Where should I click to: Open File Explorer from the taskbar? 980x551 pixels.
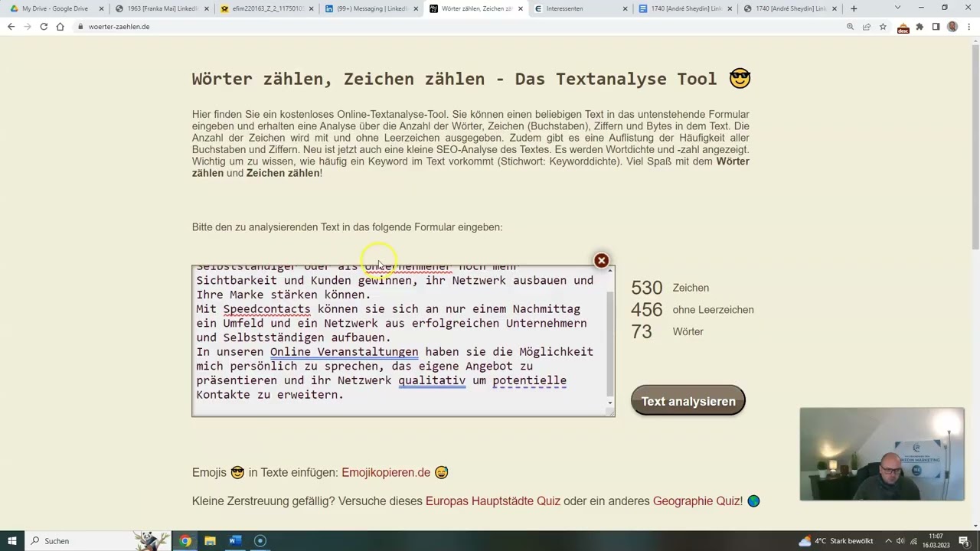tap(210, 540)
